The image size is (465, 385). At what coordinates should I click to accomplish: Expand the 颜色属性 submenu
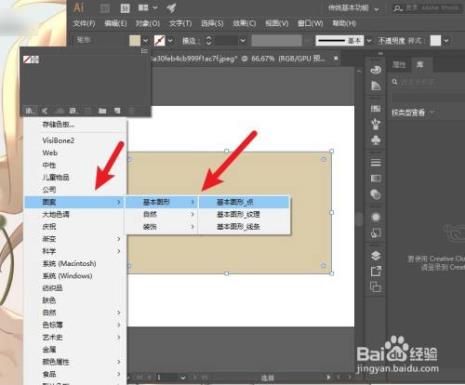pos(76,362)
